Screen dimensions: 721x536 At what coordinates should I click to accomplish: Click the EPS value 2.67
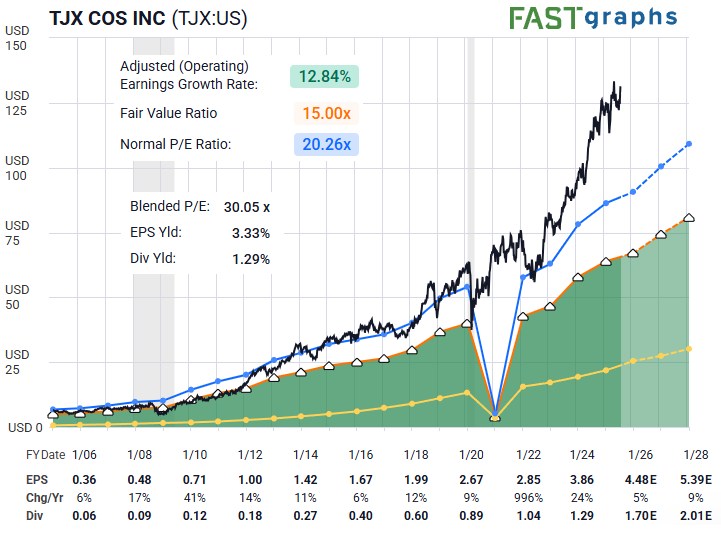coord(471,480)
